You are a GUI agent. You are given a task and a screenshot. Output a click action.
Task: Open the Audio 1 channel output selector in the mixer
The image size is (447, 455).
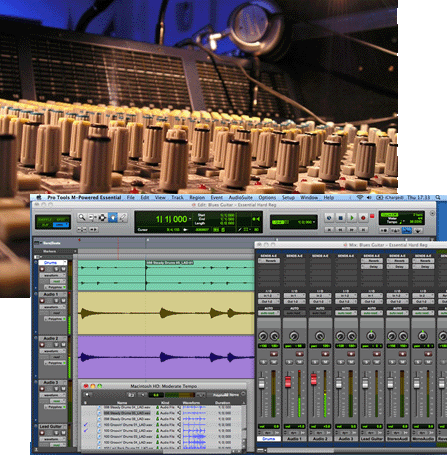(295, 302)
